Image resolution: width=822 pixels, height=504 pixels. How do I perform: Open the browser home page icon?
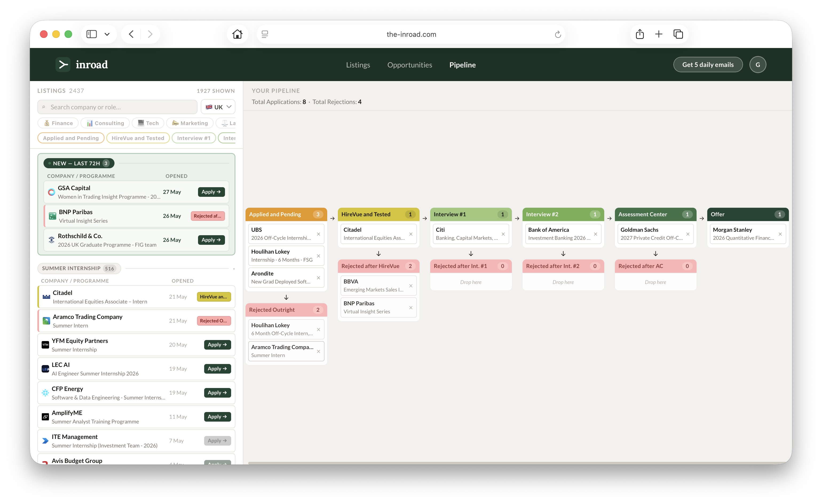tap(237, 34)
